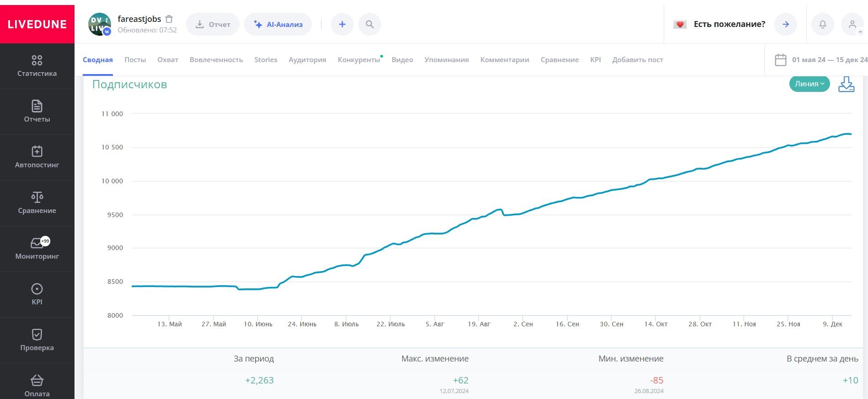This screenshot has height=399, width=868.
Task: Open the Конкуренты tab
Action: 359,60
